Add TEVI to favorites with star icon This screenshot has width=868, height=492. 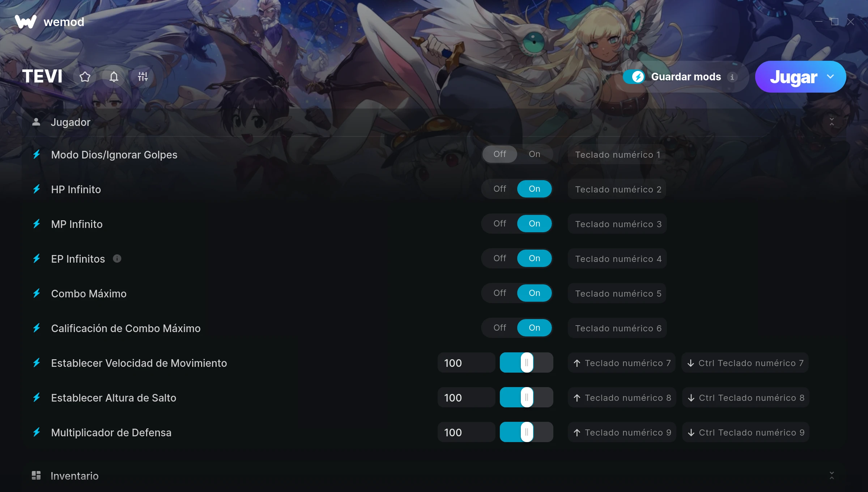[x=85, y=77]
